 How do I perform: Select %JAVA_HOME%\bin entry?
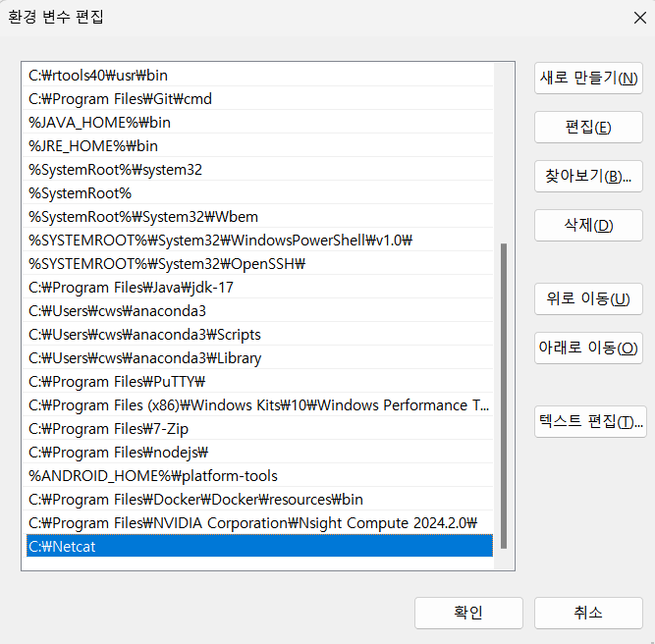257,123
